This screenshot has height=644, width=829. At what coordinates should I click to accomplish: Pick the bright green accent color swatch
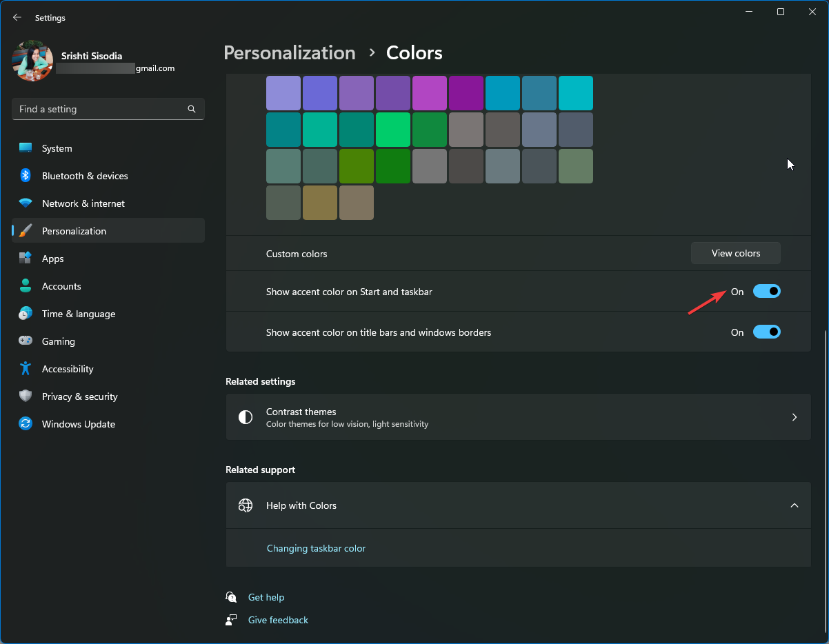393,130
